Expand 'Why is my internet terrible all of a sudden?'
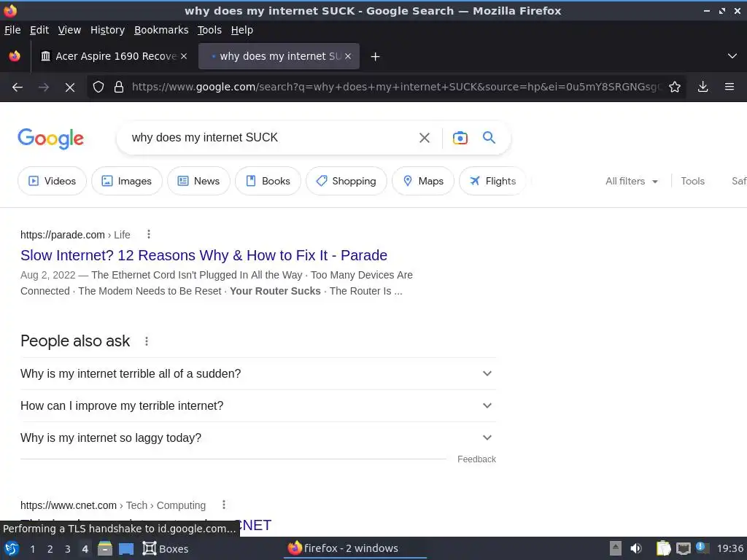The image size is (747, 560). 258,374
